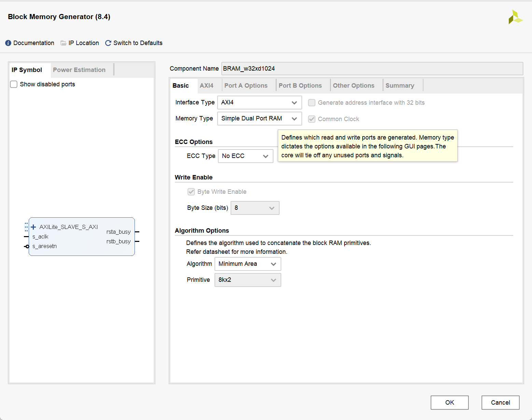Expand the AXILite_SLAVE_S_AXI plus icon

coord(33,227)
